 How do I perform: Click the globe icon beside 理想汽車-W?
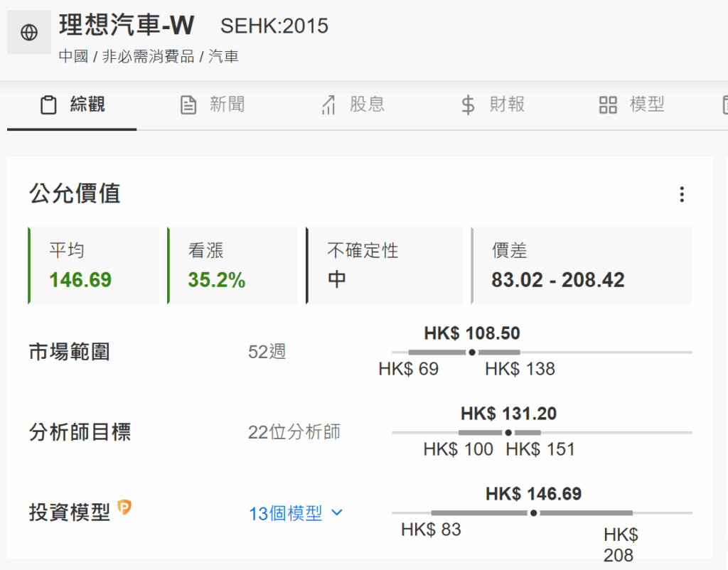click(x=28, y=33)
